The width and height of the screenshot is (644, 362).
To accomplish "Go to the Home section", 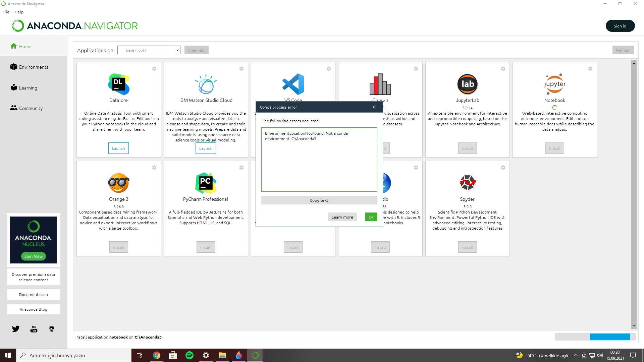I will [x=34, y=47].
